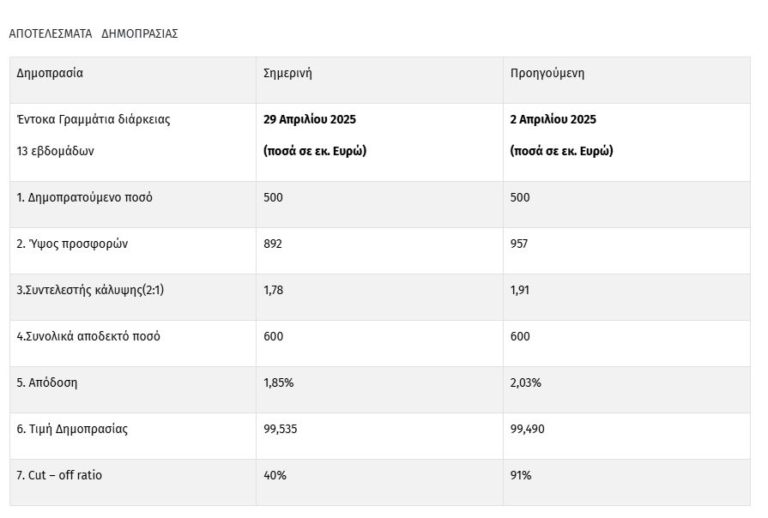Click the 2,03% yield value
This screenshot has height=518, width=768.
tap(525, 383)
